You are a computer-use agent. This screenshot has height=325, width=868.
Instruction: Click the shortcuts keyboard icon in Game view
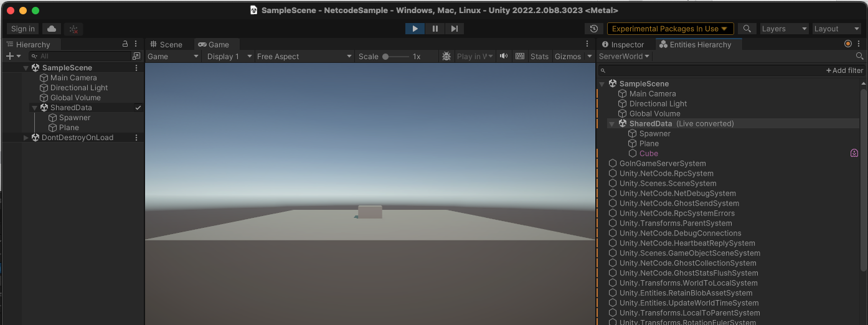(520, 56)
